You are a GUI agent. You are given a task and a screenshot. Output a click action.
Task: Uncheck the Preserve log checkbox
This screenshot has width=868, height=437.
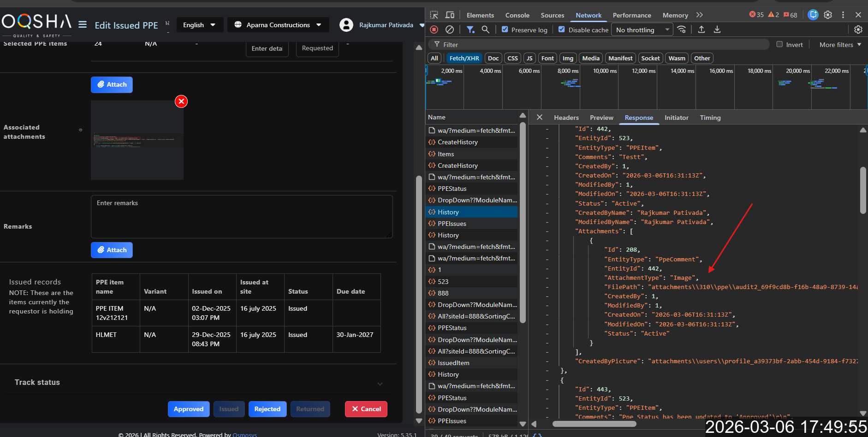[x=505, y=30]
